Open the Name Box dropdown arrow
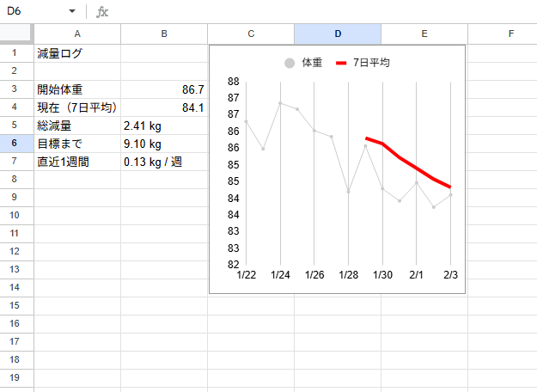This screenshot has width=537, height=392. [x=72, y=11]
